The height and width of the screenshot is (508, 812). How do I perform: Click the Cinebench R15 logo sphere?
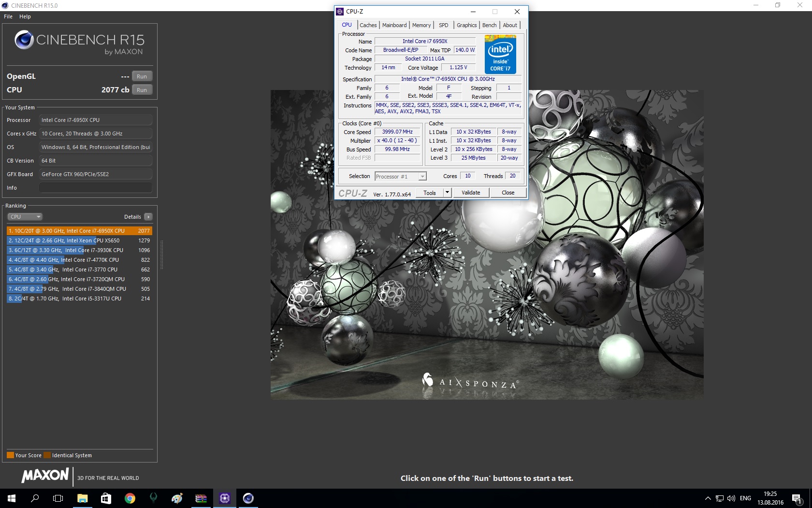pyautogui.click(x=24, y=40)
